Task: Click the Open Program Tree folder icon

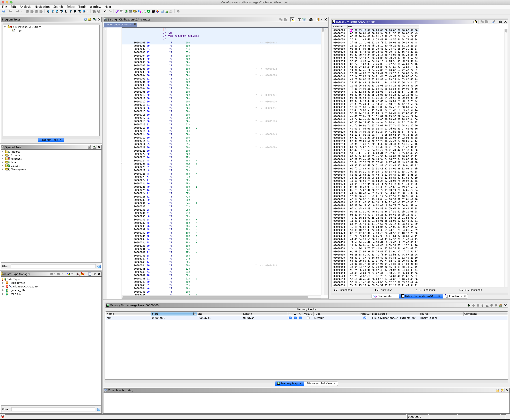Action: [90, 20]
